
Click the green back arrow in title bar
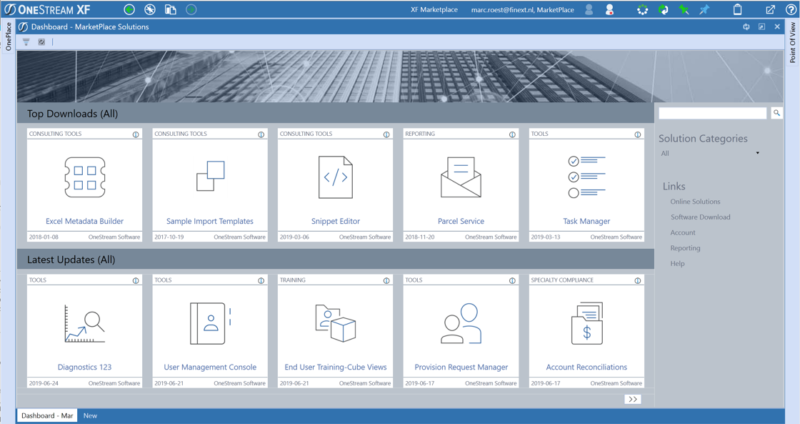(x=129, y=10)
